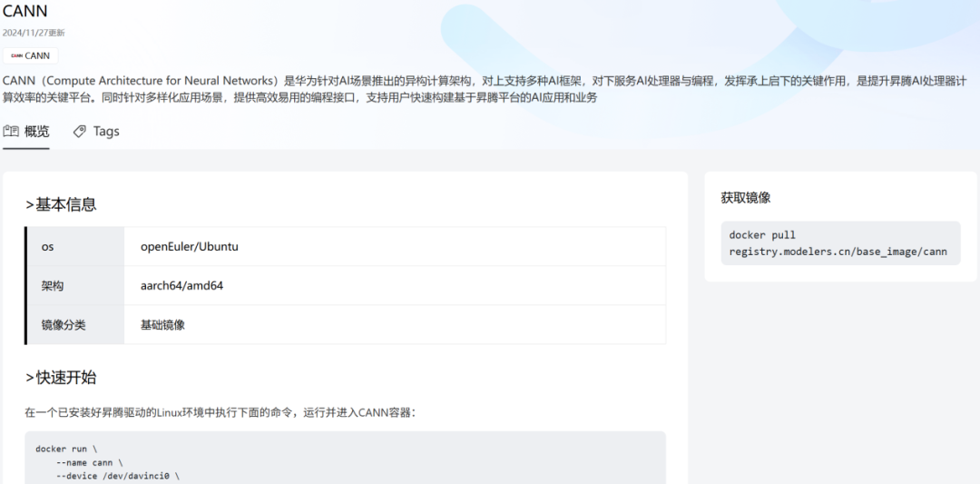Click the 获取镜像 heading
Image resolution: width=980 pixels, height=484 pixels.
(x=746, y=198)
